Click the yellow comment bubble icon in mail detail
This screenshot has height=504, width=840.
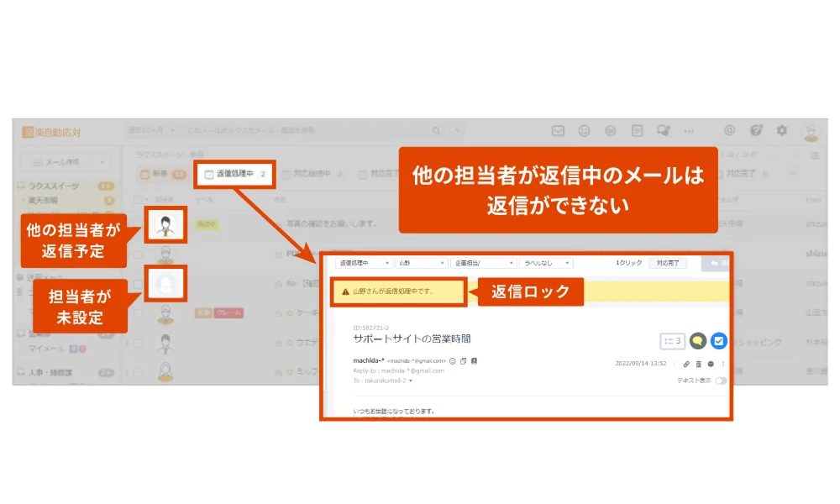(697, 341)
